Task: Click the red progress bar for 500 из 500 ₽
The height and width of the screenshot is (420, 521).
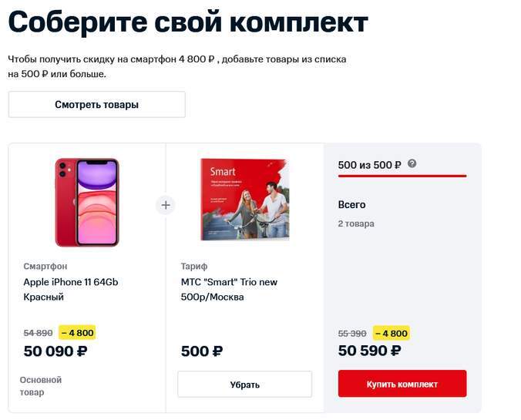Action: 402,176
